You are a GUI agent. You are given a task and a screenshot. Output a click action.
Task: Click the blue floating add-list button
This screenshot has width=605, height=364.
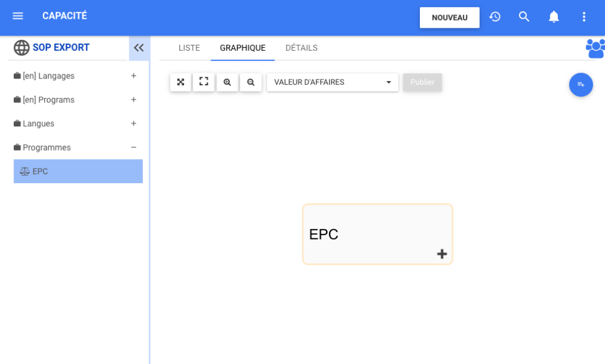[x=581, y=85]
